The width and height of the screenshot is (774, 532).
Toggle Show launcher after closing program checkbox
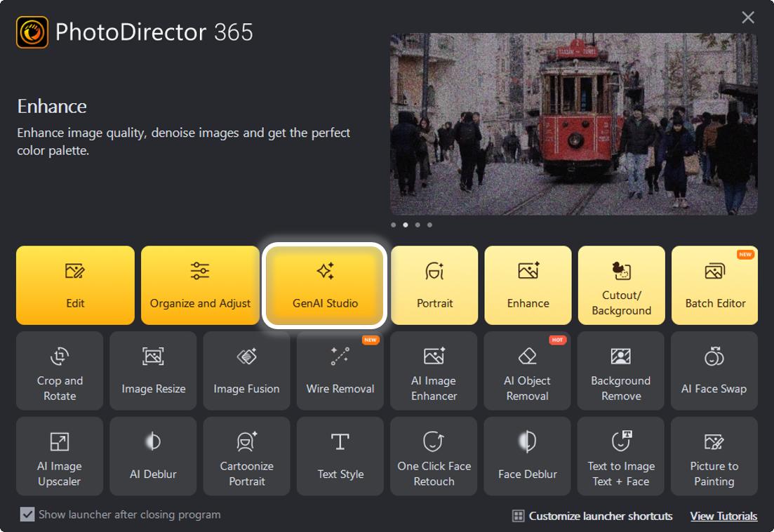pyautogui.click(x=27, y=514)
